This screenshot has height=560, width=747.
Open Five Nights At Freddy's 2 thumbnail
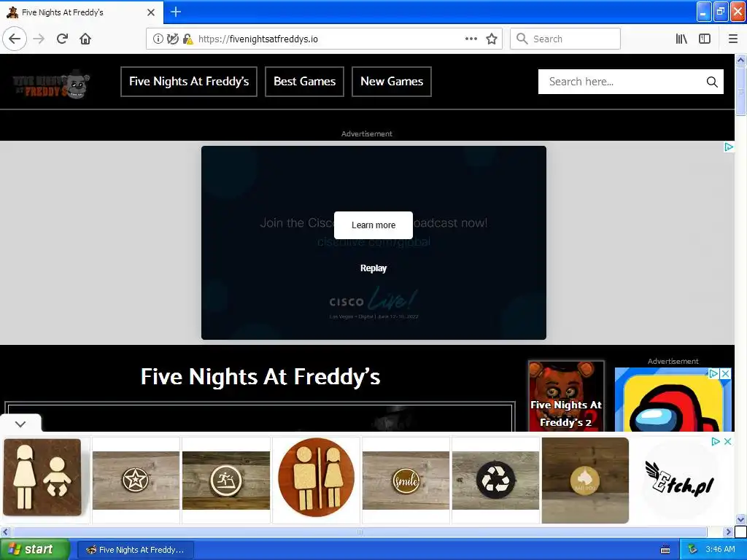(x=566, y=396)
